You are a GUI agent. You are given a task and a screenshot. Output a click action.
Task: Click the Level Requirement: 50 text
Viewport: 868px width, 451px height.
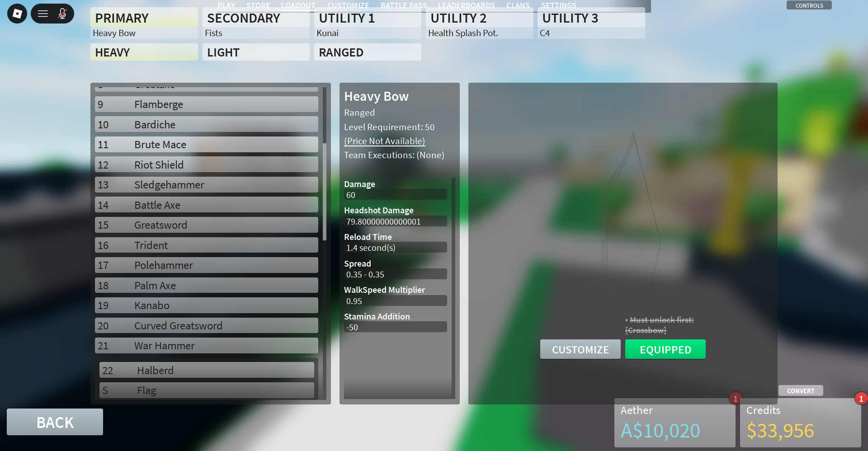coord(389,127)
